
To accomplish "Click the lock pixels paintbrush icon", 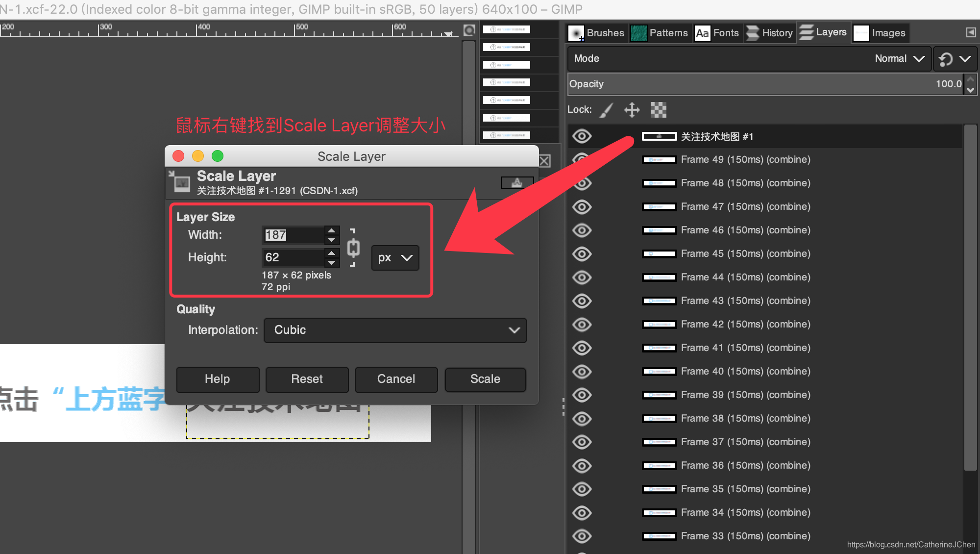I will 607,110.
